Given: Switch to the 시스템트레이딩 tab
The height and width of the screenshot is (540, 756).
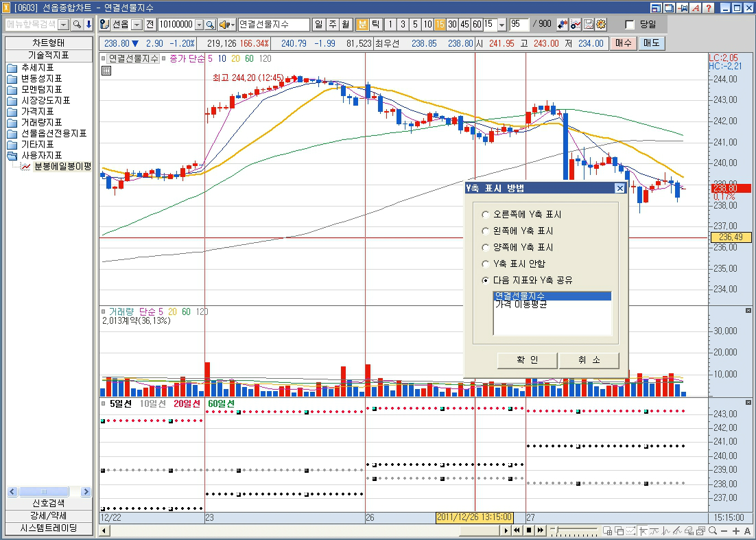Looking at the screenshot, I should coord(48,528).
